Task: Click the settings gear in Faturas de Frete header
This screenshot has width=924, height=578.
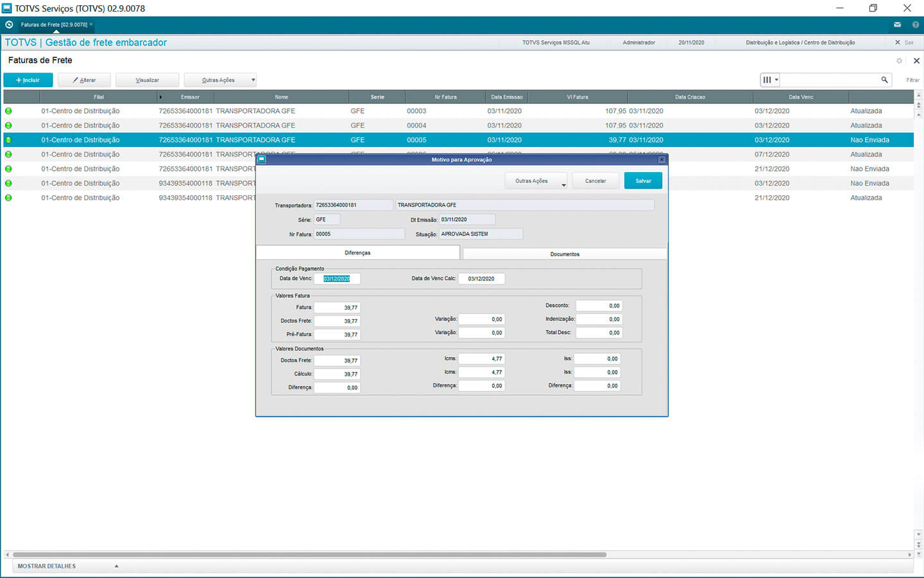Action: pyautogui.click(x=899, y=61)
